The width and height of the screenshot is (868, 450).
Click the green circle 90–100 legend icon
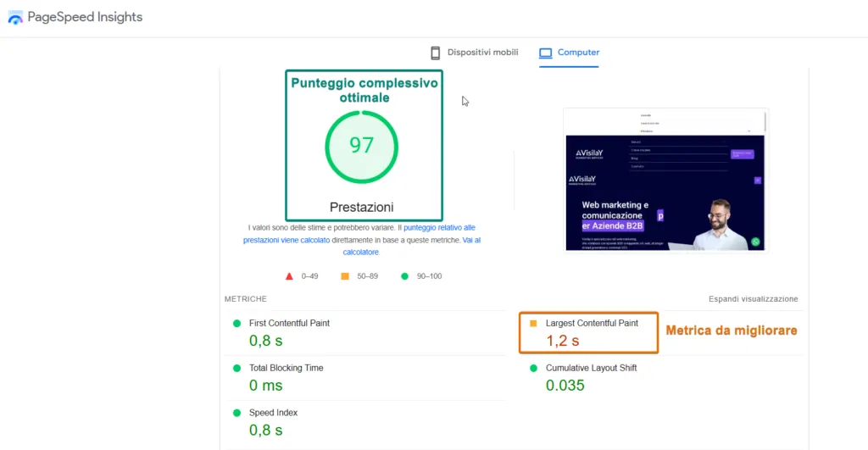coord(404,276)
